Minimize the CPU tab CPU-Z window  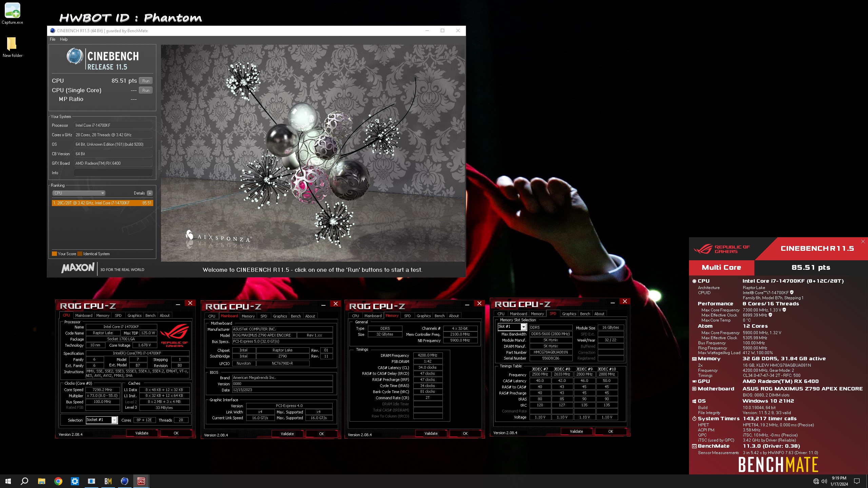(x=178, y=304)
